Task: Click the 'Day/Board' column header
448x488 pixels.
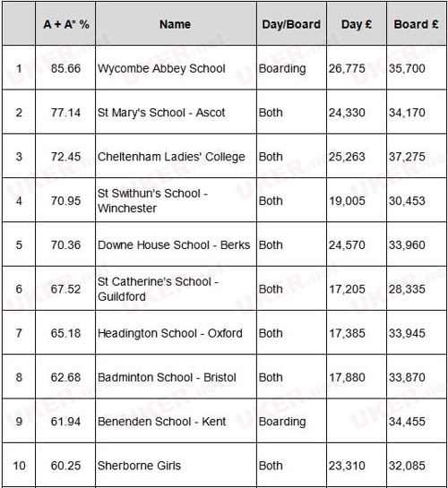Action: point(291,24)
